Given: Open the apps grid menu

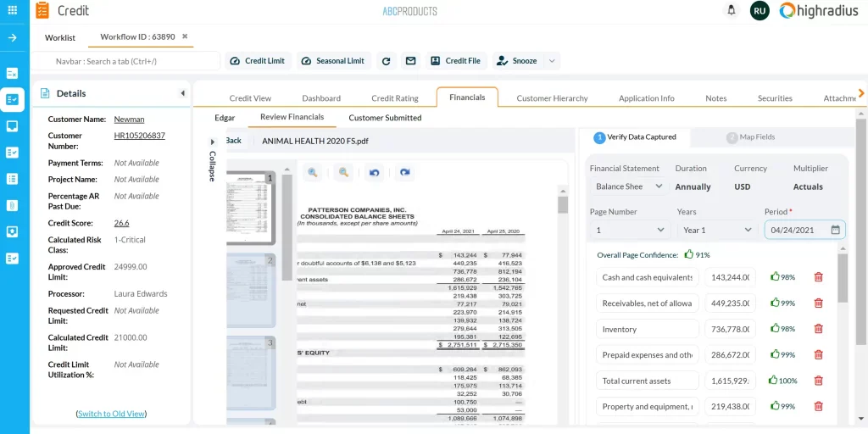Looking at the screenshot, I should [x=12, y=10].
